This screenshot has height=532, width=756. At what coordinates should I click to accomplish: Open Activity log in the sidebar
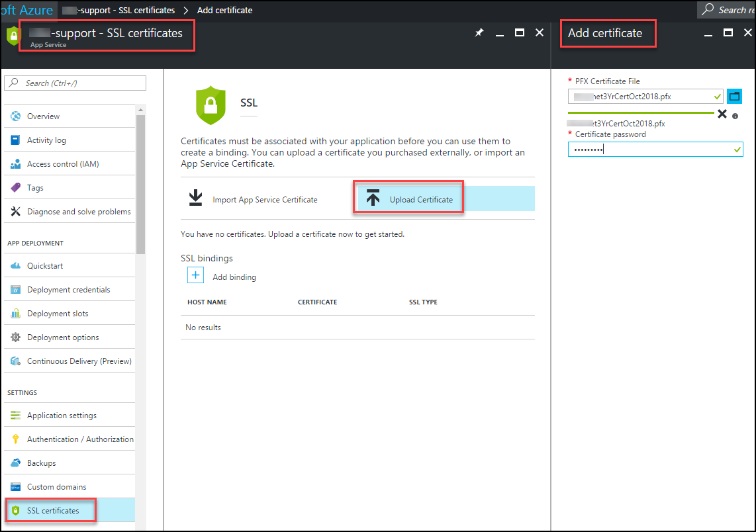coord(70,140)
